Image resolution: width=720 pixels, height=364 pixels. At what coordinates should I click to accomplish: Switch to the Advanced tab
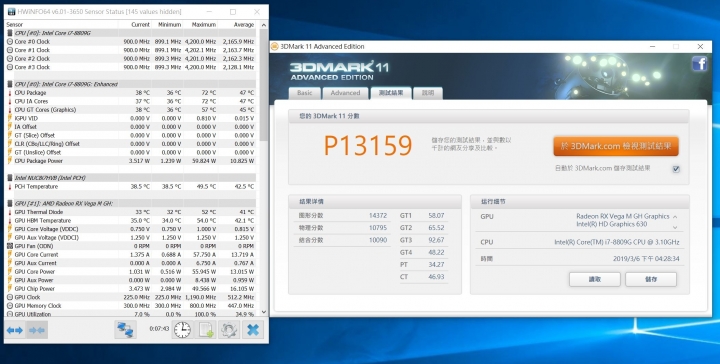pyautogui.click(x=345, y=93)
